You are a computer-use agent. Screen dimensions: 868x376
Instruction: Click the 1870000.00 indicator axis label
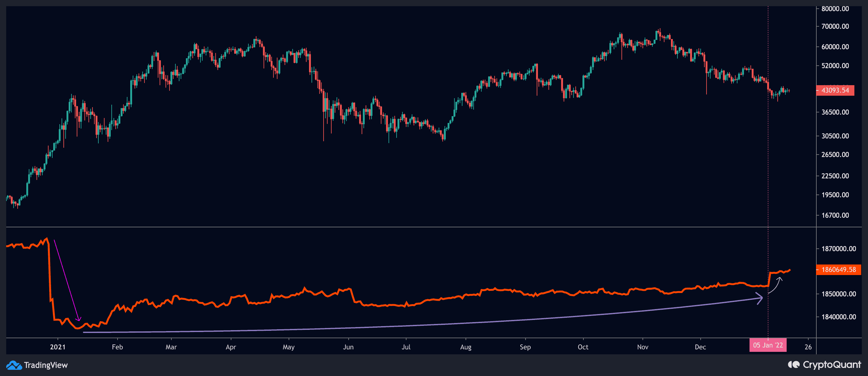(x=838, y=249)
